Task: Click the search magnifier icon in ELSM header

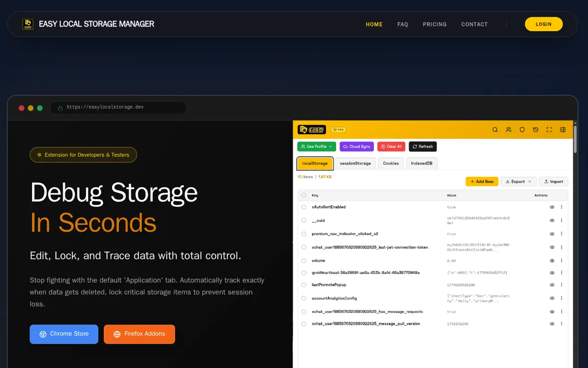Action: pyautogui.click(x=495, y=130)
